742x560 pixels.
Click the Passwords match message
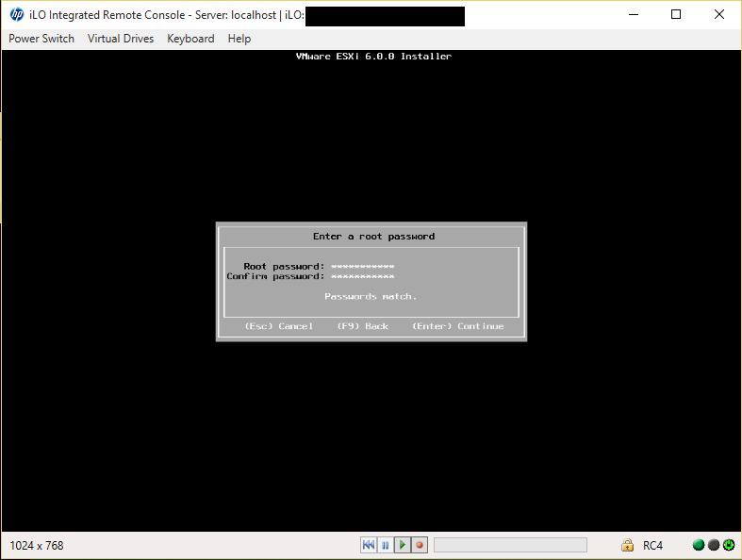tap(371, 297)
